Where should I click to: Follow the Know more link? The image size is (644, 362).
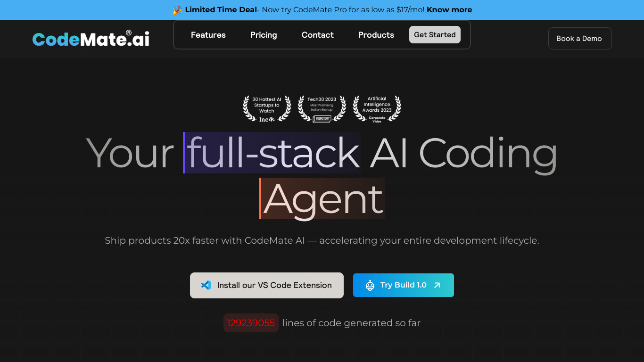449,10
